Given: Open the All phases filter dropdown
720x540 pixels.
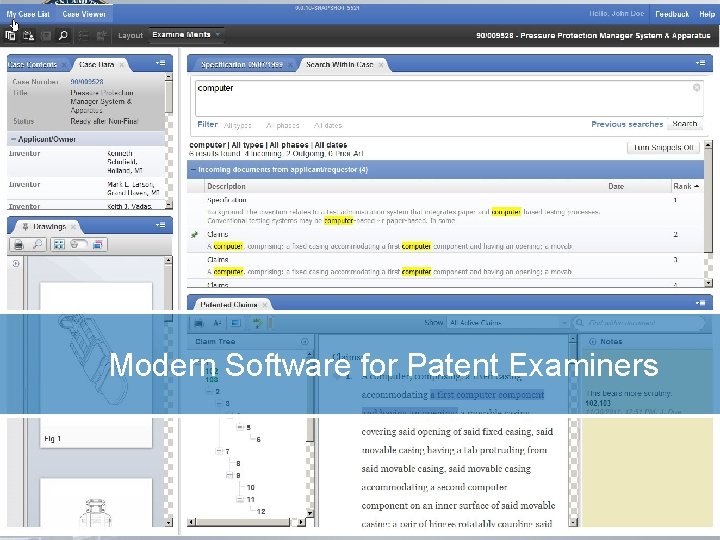Looking at the screenshot, I should pos(282,125).
